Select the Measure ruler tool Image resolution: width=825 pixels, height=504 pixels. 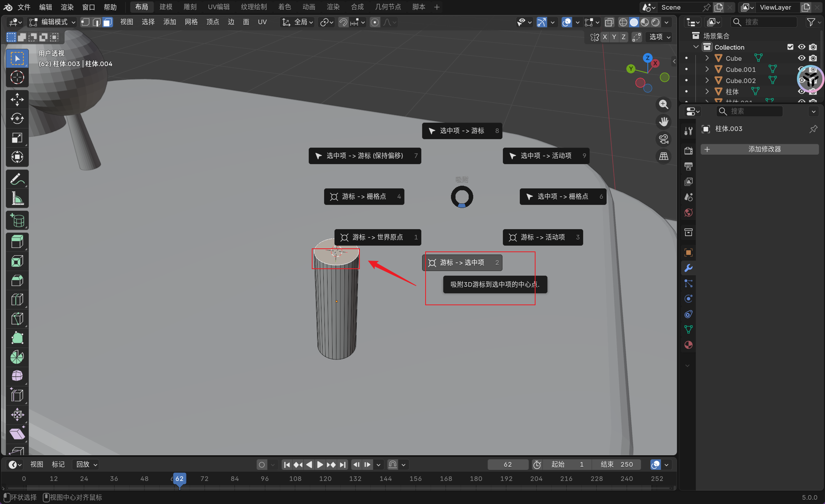tap(17, 199)
